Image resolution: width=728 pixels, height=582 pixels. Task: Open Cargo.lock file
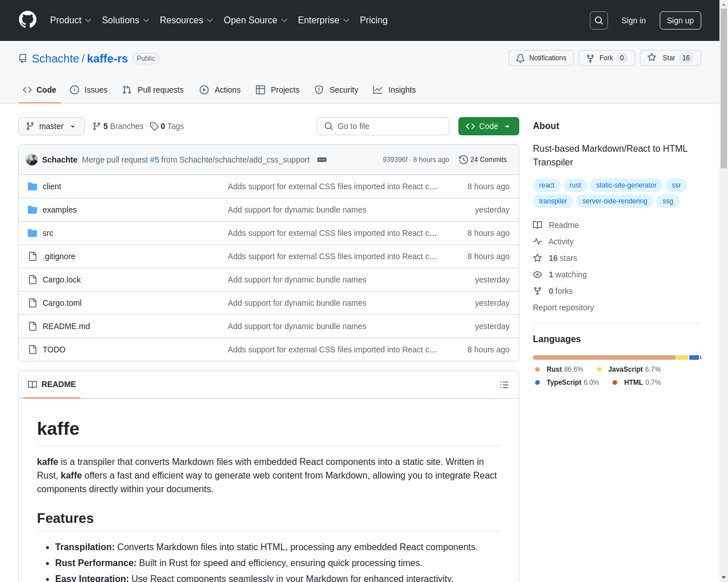click(61, 280)
